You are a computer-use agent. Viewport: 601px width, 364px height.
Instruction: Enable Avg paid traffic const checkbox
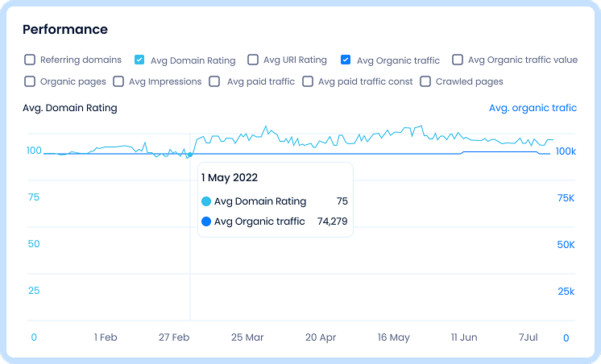[x=308, y=81]
